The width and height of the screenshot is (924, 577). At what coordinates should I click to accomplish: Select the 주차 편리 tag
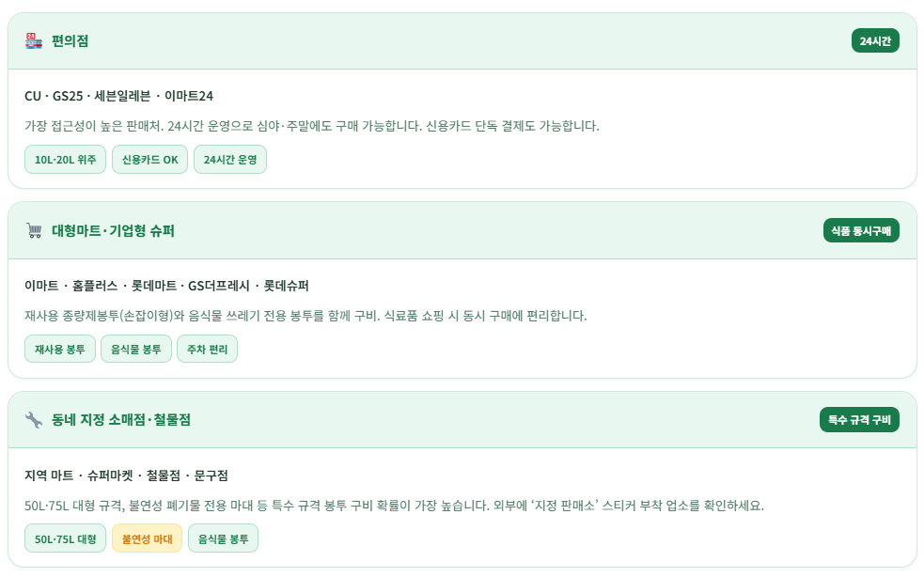coord(207,350)
